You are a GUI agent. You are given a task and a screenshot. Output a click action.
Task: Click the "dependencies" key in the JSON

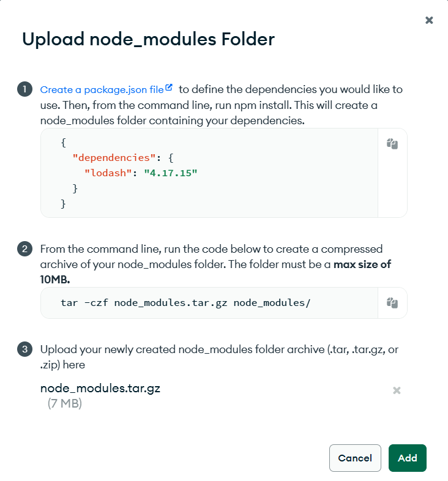113,157
